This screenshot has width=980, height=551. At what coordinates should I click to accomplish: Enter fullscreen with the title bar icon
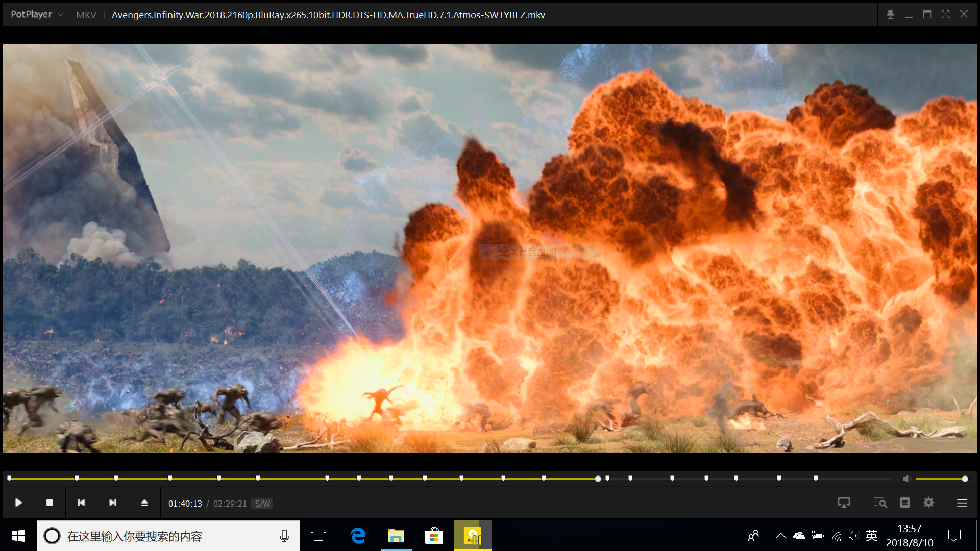tap(945, 14)
